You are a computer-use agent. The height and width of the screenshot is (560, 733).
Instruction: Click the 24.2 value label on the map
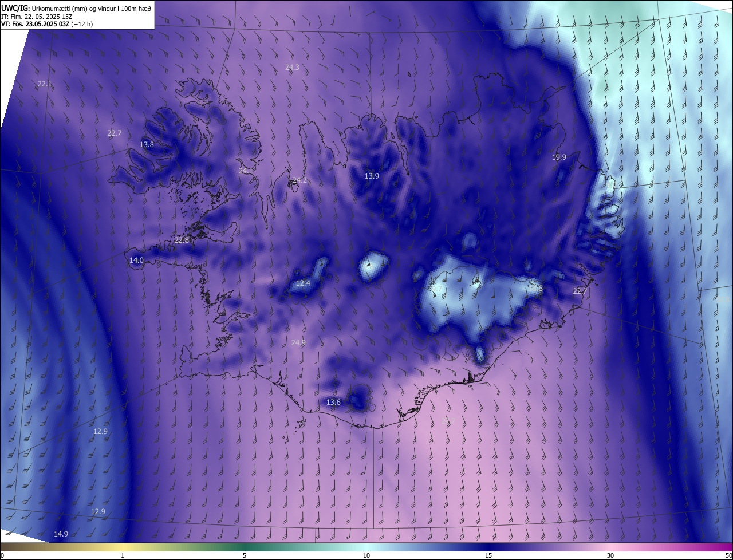pyautogui.click(x=299, y=180)
